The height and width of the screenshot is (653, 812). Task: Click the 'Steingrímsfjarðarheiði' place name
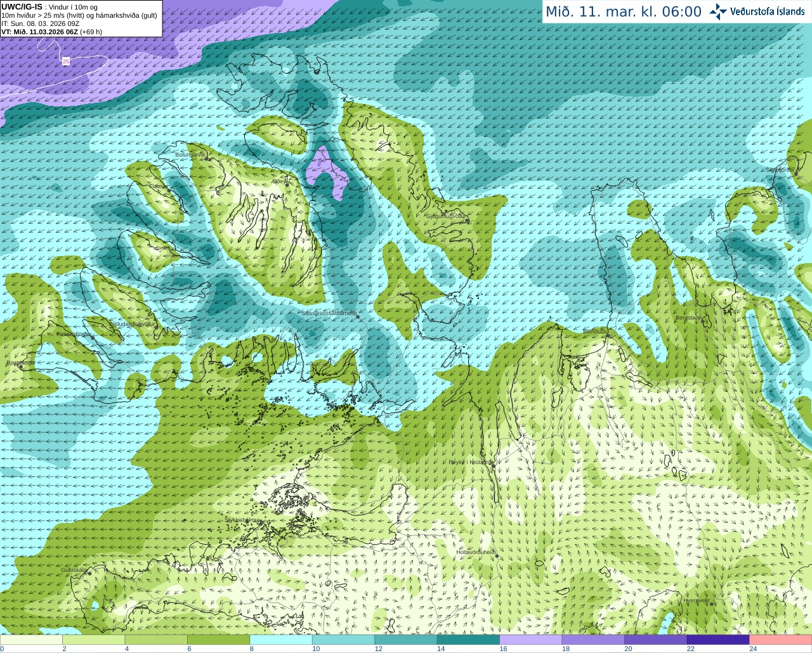(329, 313)
